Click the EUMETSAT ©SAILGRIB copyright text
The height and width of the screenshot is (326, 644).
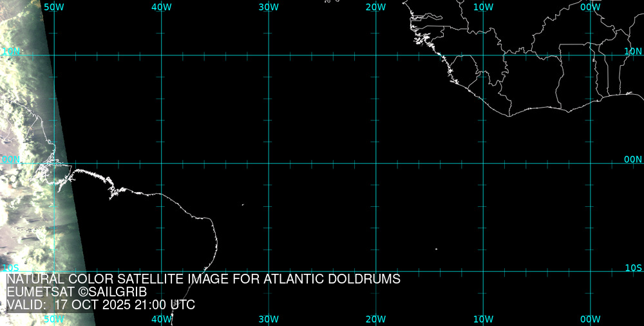pyautogui.click(x=76, y=292)
